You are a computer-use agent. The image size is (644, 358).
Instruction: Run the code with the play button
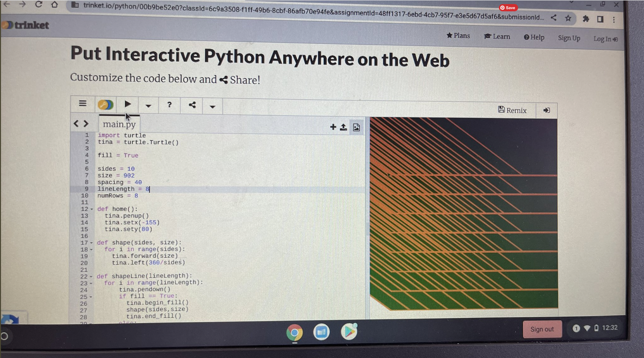pos(128,104)
